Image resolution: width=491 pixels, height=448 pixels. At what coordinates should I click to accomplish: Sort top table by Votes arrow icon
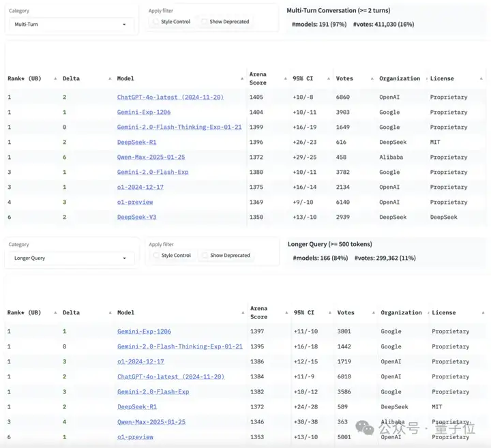[372, 78]
